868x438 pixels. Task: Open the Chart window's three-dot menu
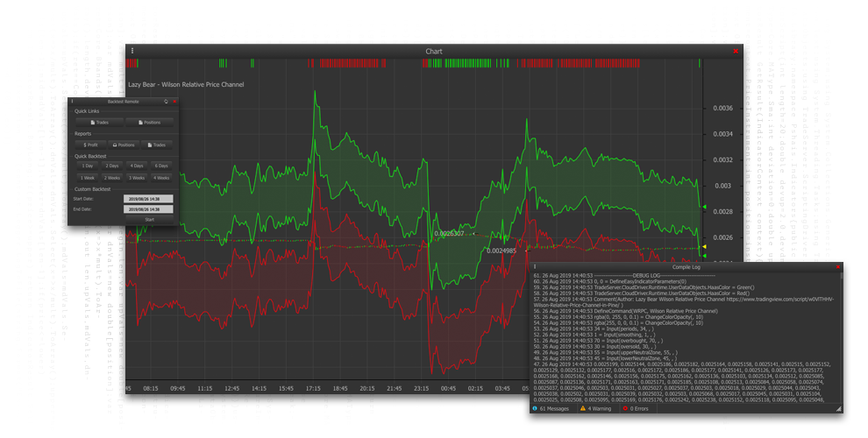click(x=132, y=51)
